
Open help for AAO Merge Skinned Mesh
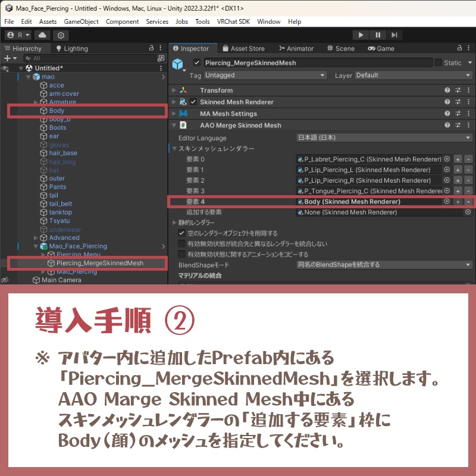447,125
